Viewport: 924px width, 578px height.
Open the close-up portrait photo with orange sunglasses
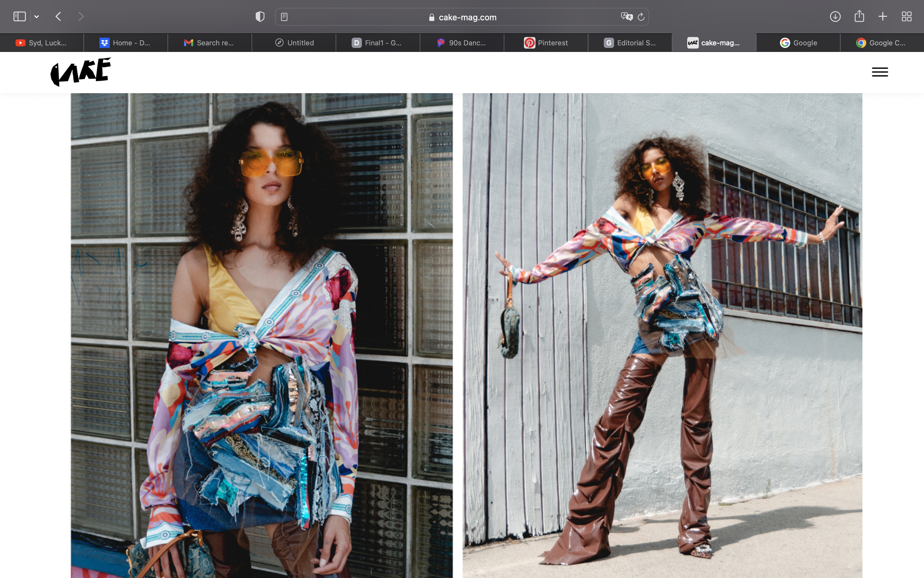pos(262,335)
